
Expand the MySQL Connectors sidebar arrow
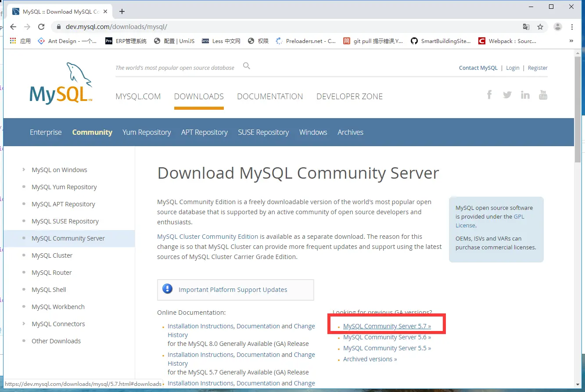coord(24,324)
